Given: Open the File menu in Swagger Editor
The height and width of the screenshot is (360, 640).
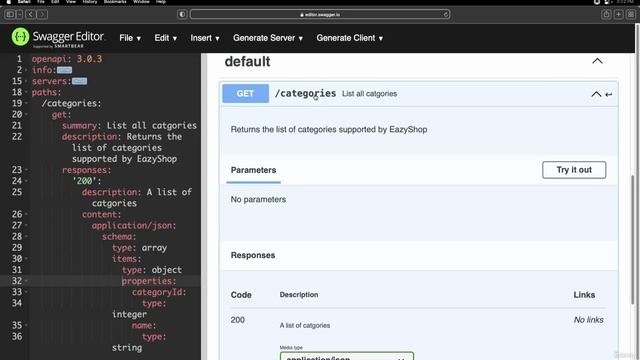Looking at the screenshot, I should tap(130, 38).
